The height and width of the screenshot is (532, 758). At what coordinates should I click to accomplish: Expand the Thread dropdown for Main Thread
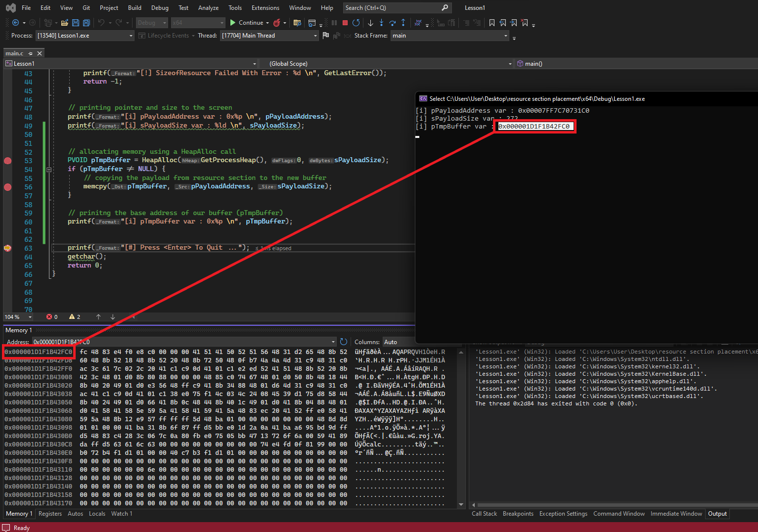click(x=315, y=36)
